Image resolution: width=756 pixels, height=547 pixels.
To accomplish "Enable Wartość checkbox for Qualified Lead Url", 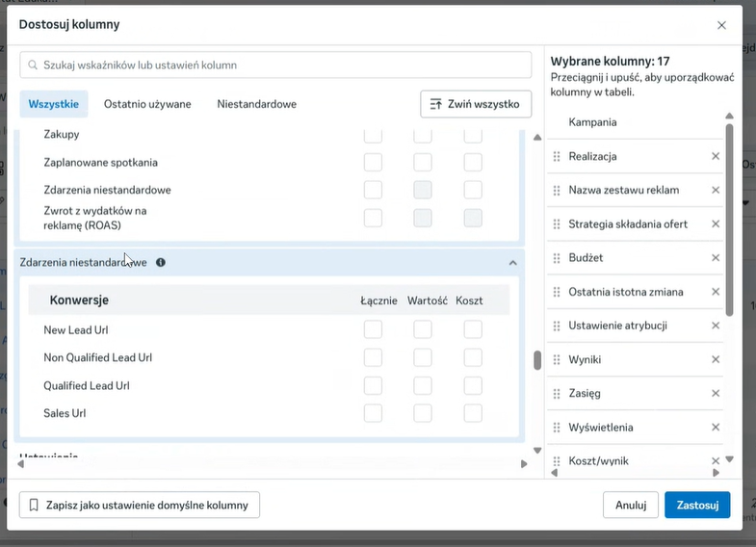I will [423, 386].
